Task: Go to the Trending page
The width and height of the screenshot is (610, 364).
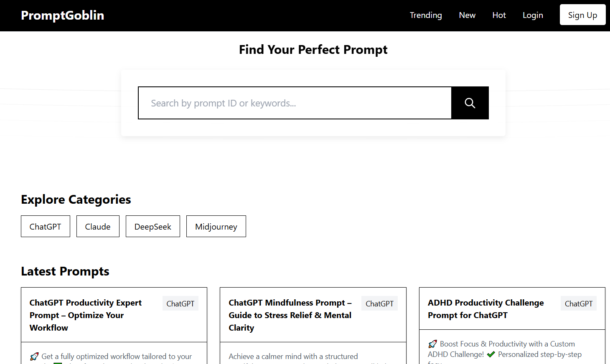Action: pos(426,15)
